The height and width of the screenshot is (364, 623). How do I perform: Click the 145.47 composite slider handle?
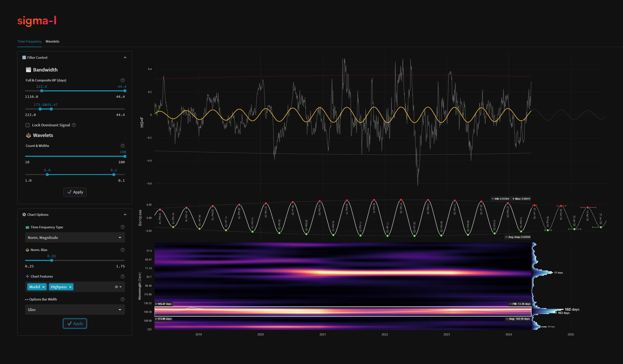point(51,109)
